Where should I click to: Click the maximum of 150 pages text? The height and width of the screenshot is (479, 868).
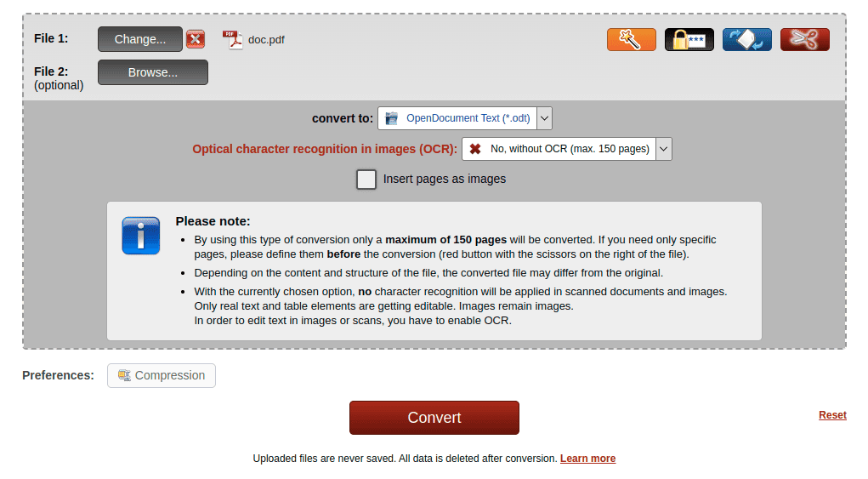[445, 240]
